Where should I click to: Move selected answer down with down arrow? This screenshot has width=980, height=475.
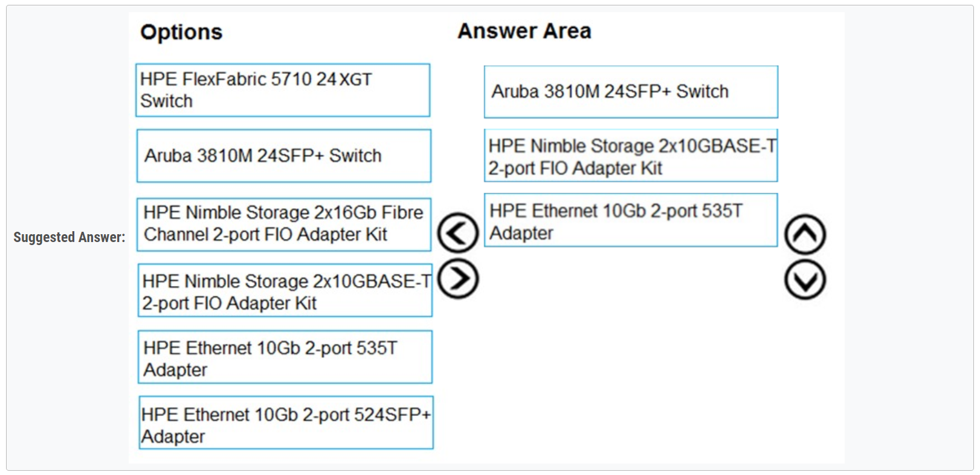(x=805, y=280)
